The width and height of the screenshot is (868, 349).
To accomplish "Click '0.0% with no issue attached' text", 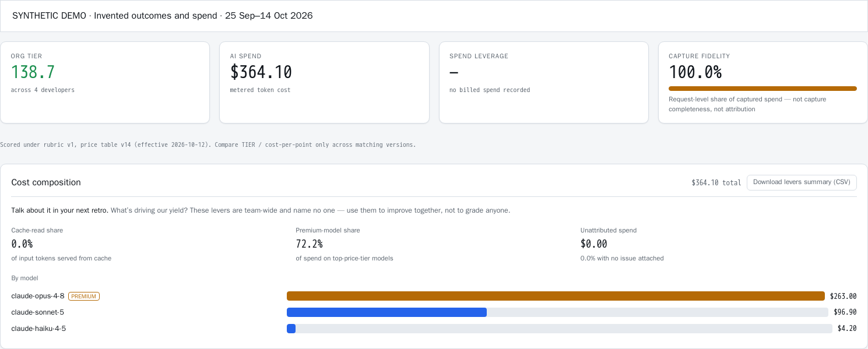I will (622, 258).
